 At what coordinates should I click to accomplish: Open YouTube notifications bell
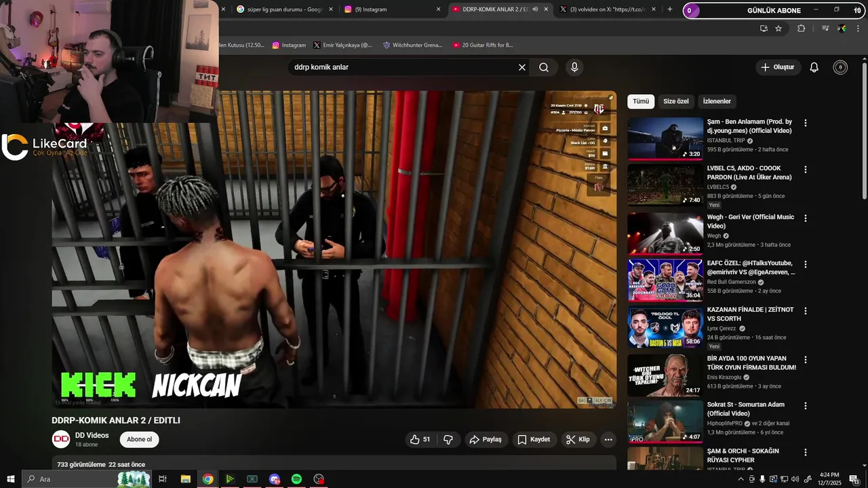[814, 67]
